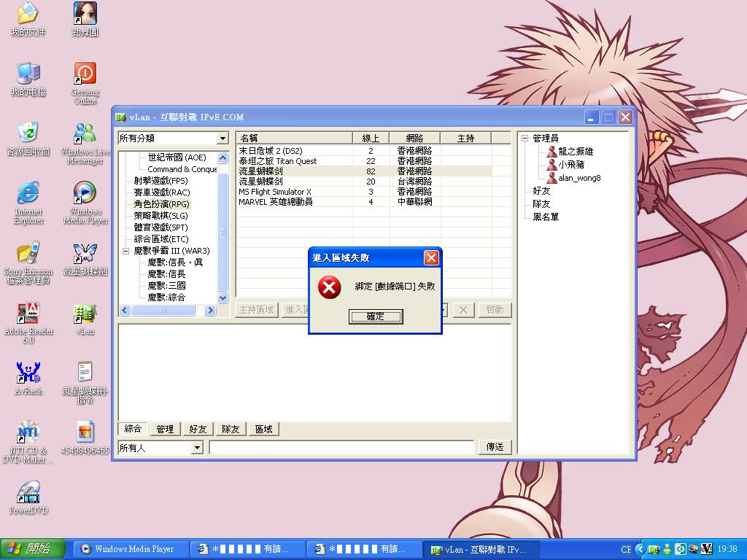Image resolution: width=747 pixels, height=560 pixels.
Task: Sort the room list by 主持 column
Action: coord(465,138)
